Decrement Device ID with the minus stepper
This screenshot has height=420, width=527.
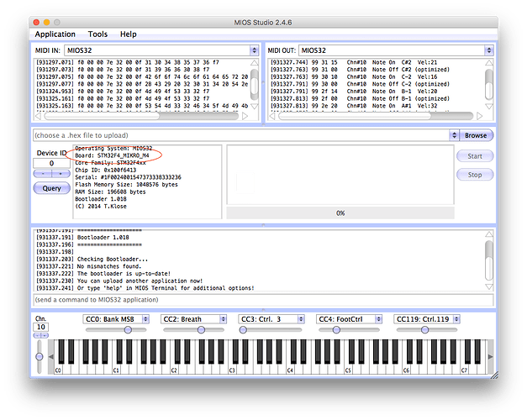coord(44,174)
